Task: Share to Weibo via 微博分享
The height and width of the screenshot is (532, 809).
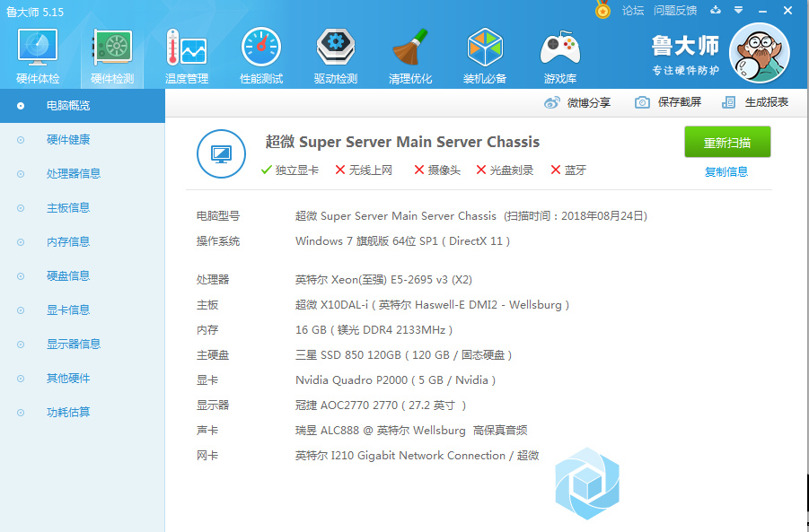Action: click(x=577, y=102)
